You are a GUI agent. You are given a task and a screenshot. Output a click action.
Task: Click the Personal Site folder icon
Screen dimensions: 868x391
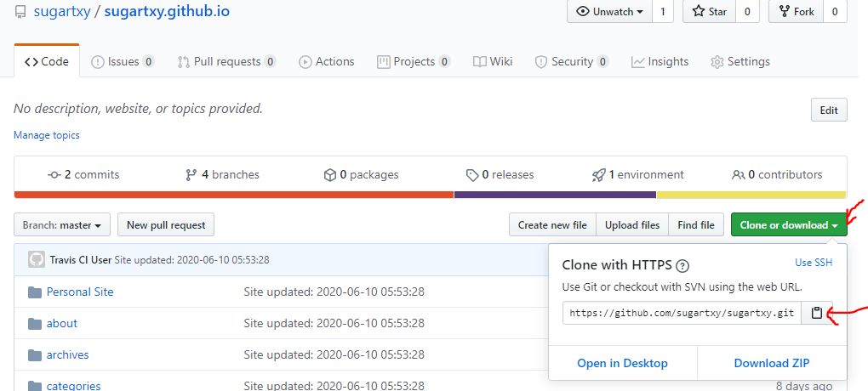[x=35, y=292]
